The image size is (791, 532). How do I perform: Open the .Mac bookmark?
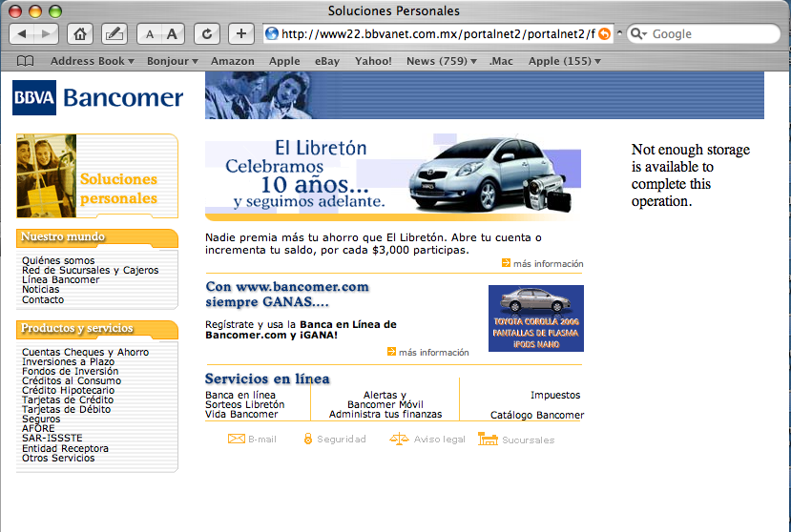[501, 61]
